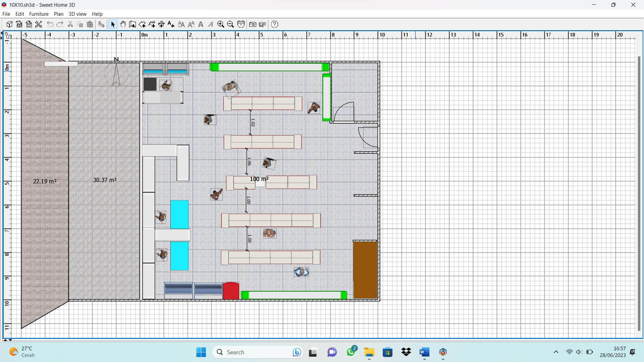644x362 pixels.
Task: Click the 100 m² room area label
Action: point(258,179)
